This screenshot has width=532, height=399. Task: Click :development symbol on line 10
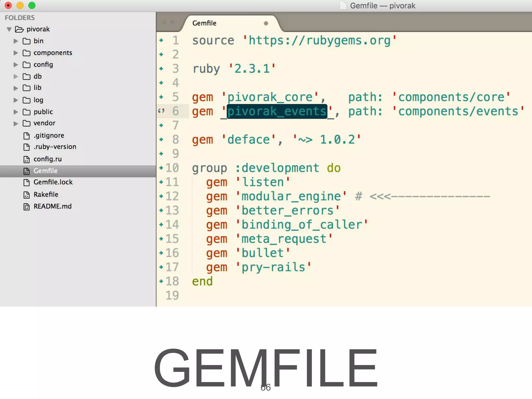[x=277, y=168]
